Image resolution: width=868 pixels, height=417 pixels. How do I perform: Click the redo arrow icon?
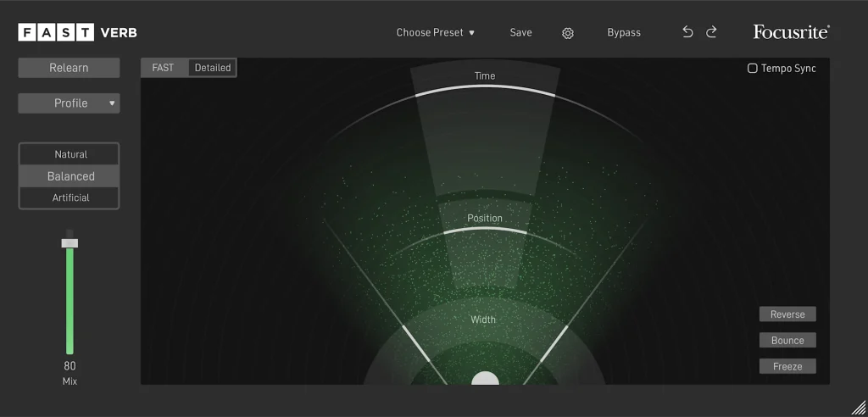click(x=711, y=32)
